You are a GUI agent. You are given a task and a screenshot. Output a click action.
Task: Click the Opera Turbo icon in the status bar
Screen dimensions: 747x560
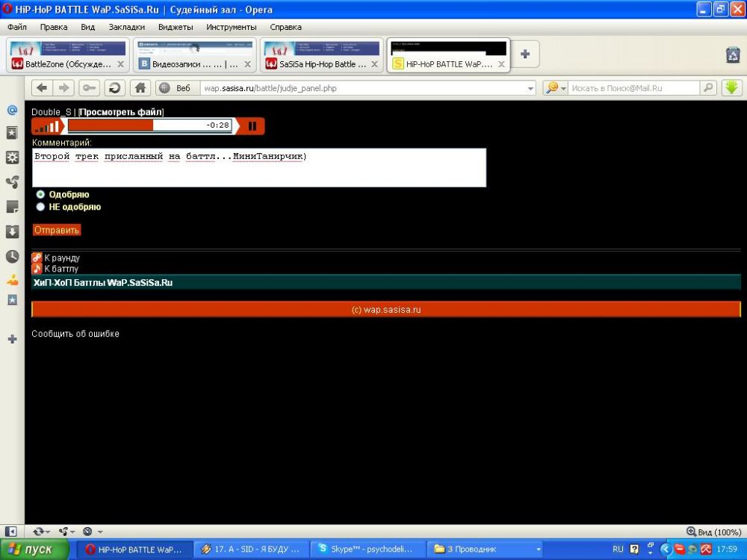pos(87,532)
